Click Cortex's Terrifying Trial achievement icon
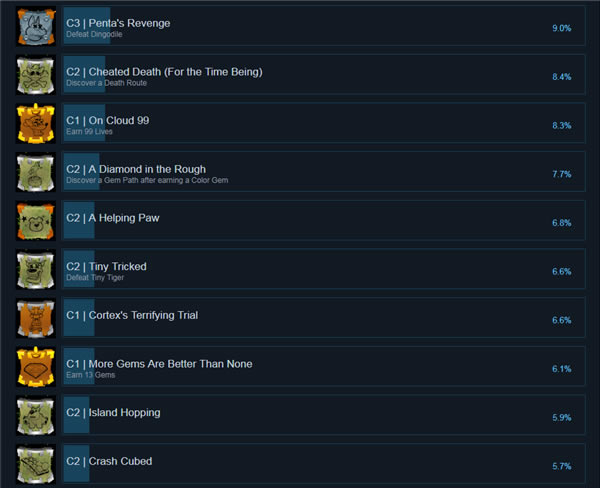The image size is (600, 488). (x=35, y=319)
